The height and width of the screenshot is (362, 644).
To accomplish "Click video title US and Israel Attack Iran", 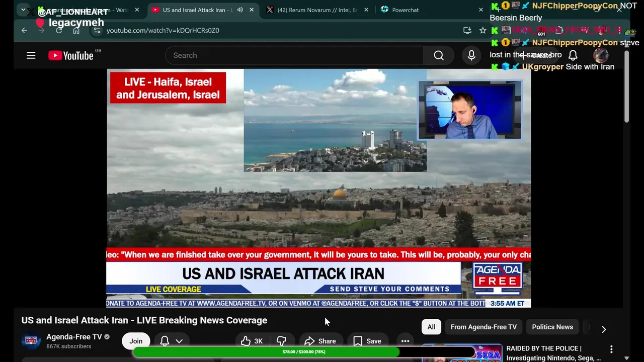I will coord(144,320).
